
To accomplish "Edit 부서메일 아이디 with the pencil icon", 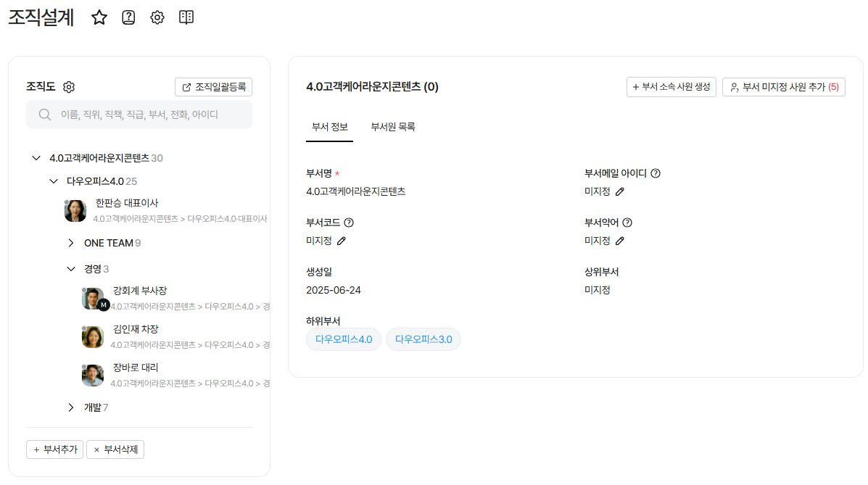I will (x=619, y=191).
